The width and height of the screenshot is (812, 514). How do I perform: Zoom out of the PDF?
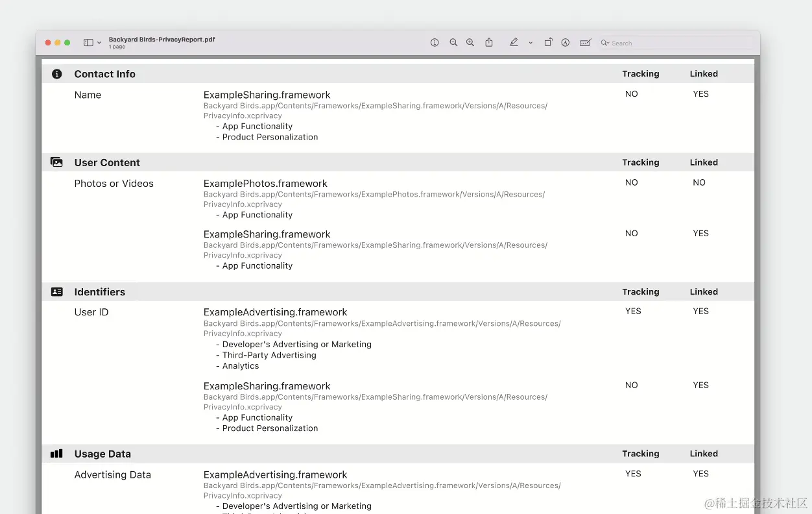tap(453, 43)
